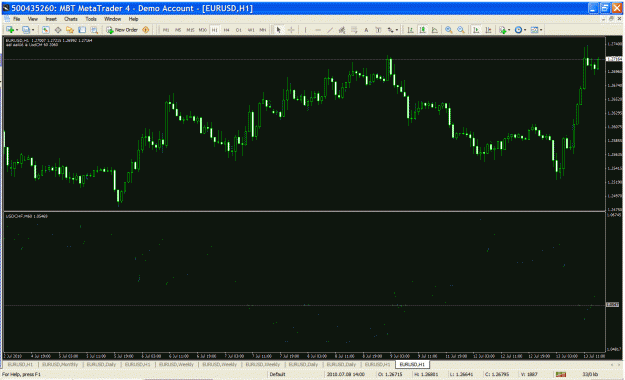This screenshot has height=380, width=625.
Task: Switch timeframe to M1
Action: pyautogui.click(x=166, y=30)
